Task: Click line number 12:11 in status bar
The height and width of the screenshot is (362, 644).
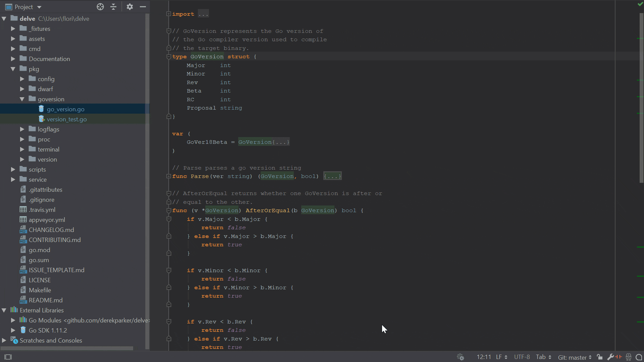Action: click(483, 357)
